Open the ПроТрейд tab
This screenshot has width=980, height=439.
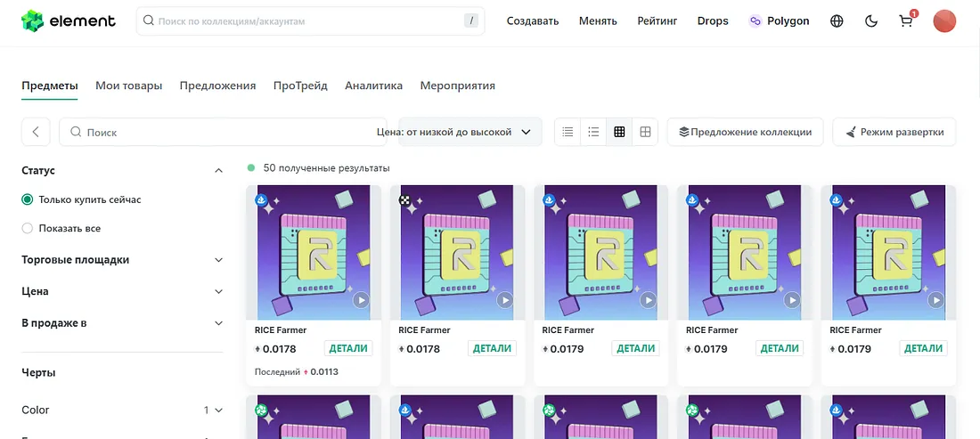coord(300,85)
